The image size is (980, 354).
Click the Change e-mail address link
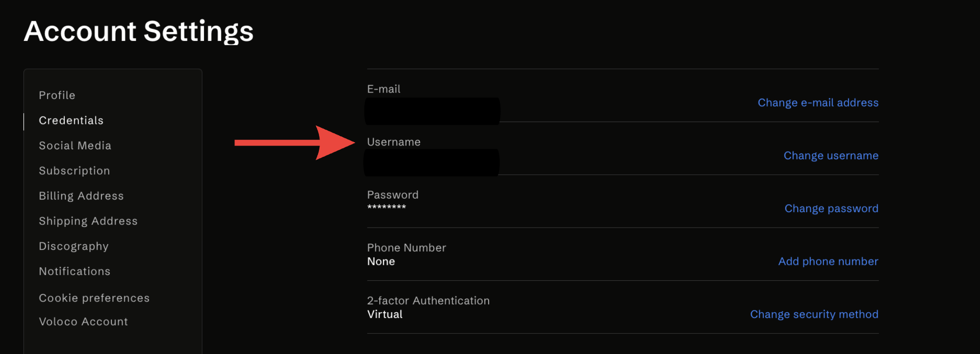[818, 103]
